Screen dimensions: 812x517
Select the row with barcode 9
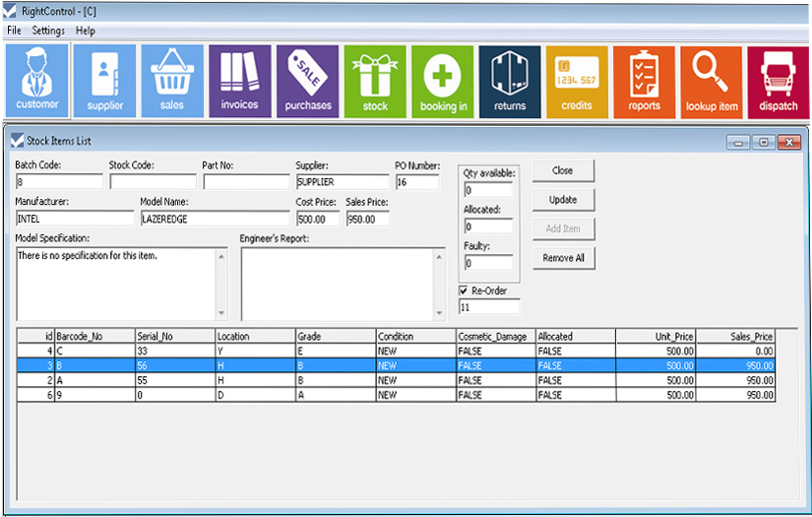point(397,394)
